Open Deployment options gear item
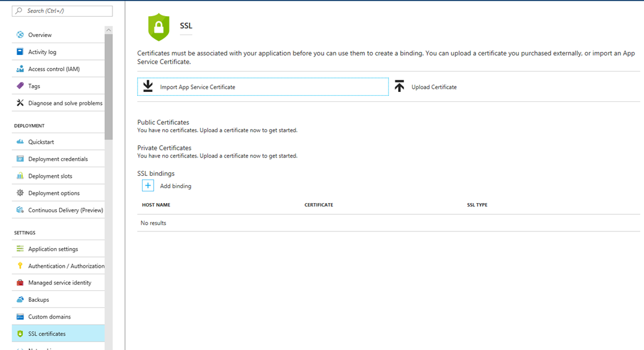 58,193
